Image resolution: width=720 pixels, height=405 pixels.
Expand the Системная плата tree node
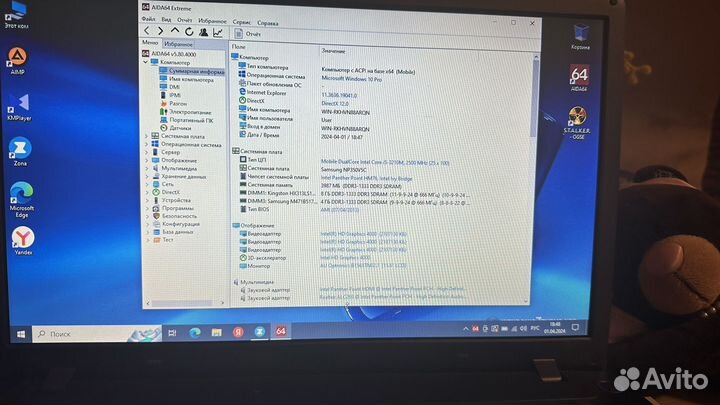pos(146,136)
